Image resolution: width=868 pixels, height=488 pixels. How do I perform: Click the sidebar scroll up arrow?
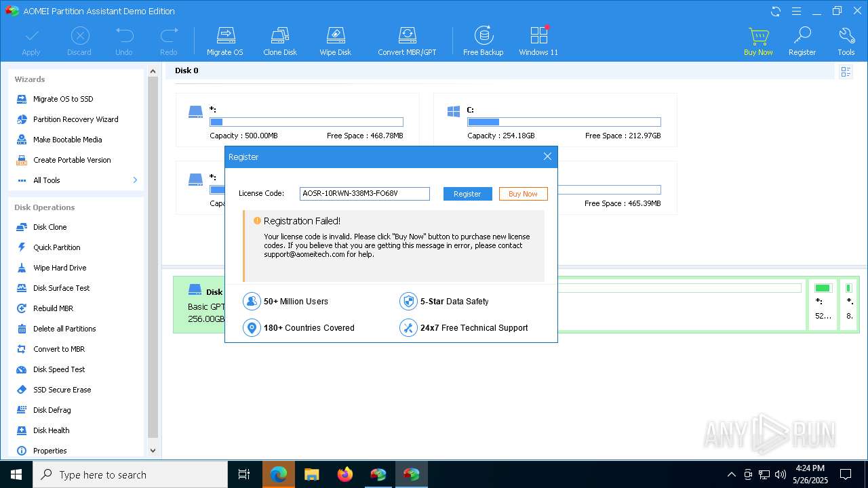tap(153, 72)
